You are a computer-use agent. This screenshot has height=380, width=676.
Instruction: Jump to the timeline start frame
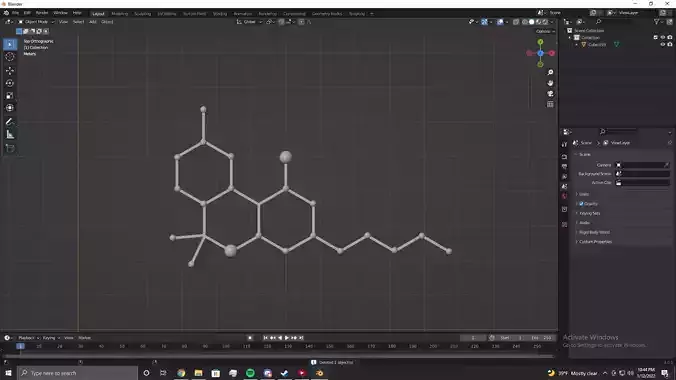(x=266, y=338)
